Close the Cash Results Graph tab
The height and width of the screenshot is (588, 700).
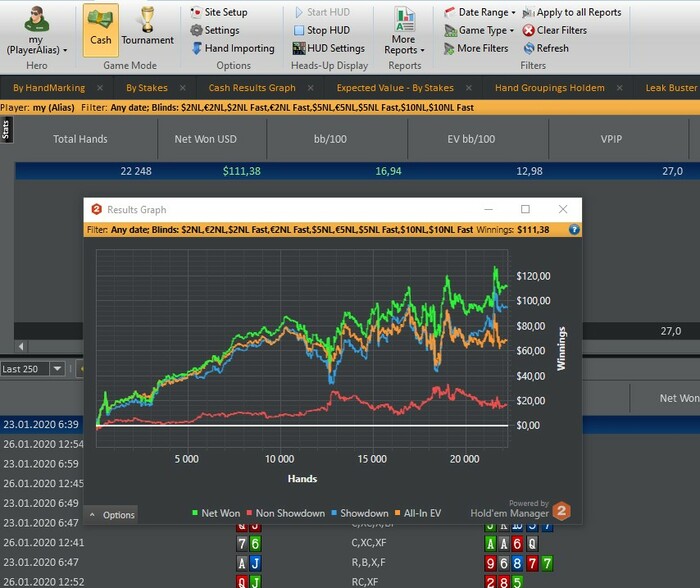coord(310,88)
